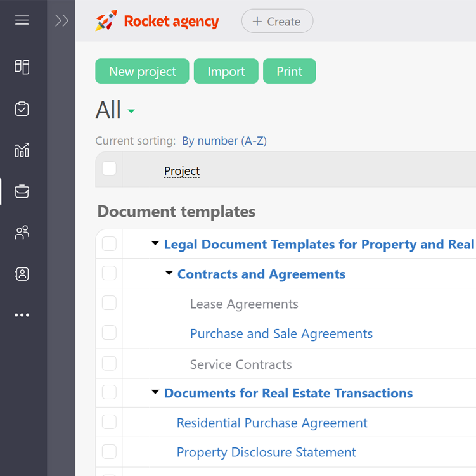Open the projects briefcase icon
Screen dimensions: 476x476
pos(22,191)
